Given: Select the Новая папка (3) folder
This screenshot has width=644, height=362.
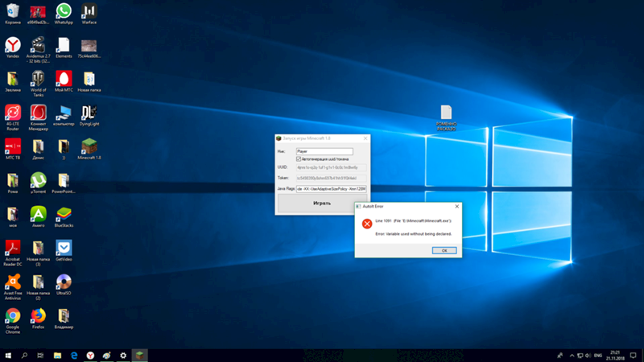Looking at the screenshot, I should point(38,253).
